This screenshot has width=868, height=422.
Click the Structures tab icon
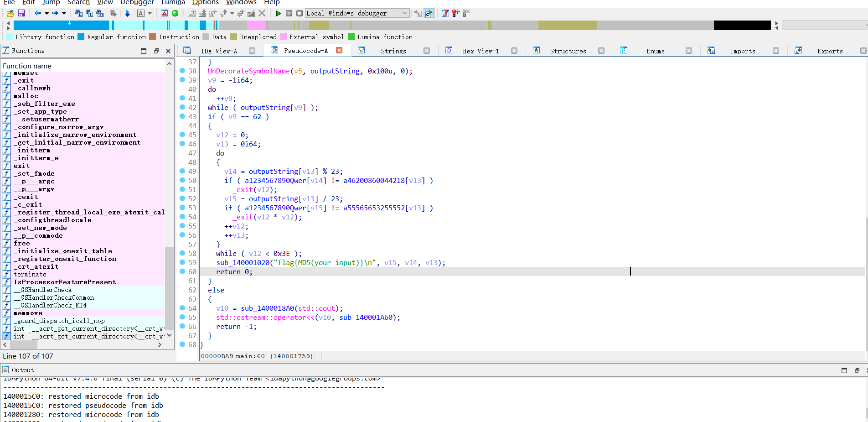point(537,51)
